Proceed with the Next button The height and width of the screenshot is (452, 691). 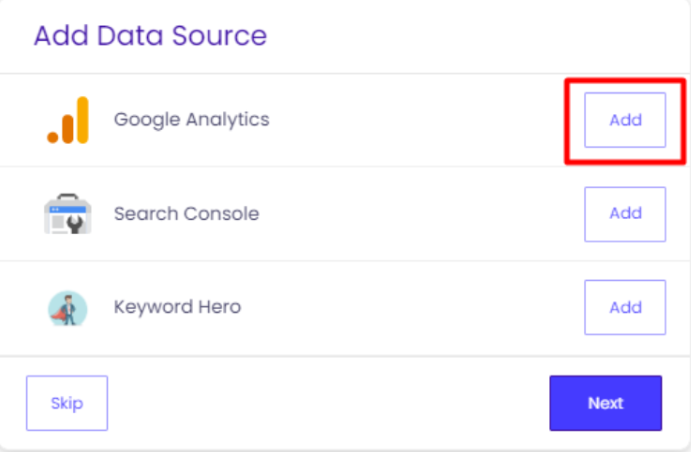pyautogui.click(x=605, y=403)
